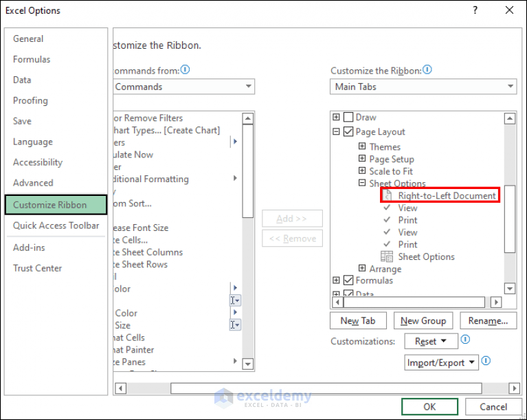
Task: Click the help question mark icon
Action: tap(475, 10)
